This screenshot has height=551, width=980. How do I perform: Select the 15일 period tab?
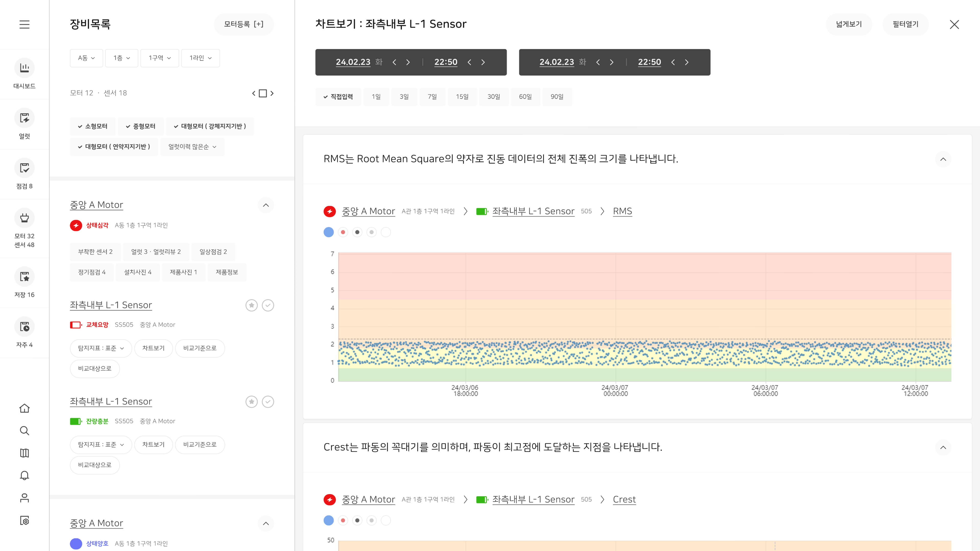coord(462,97)
